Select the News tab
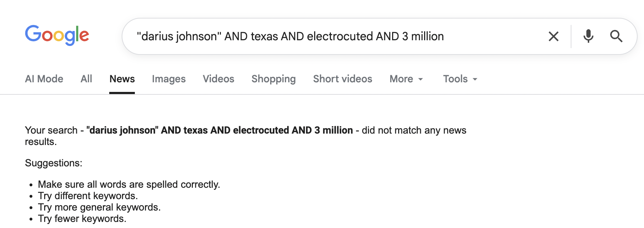Viewport: 644px width, 228px height. pyautogui.click(x=122, y=79)
